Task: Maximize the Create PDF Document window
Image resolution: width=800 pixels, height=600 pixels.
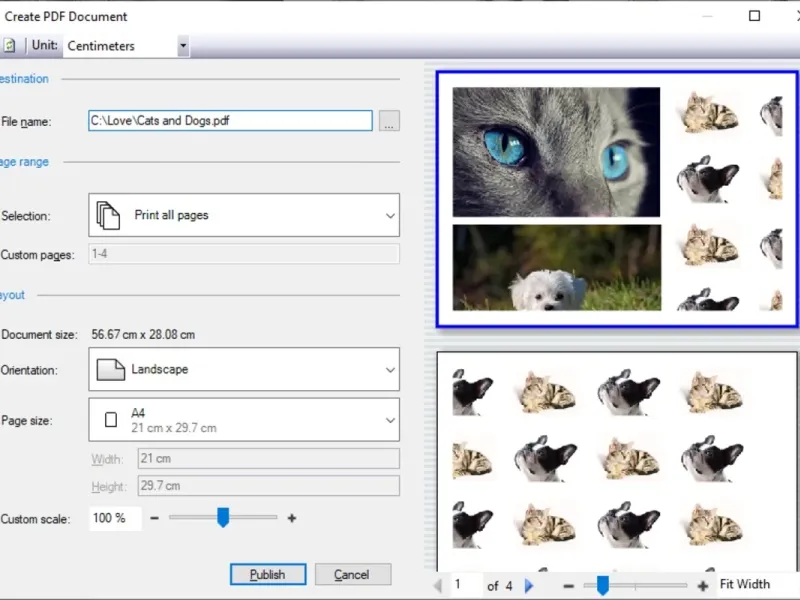Action: pyautogui.click(x=754, y=16)
